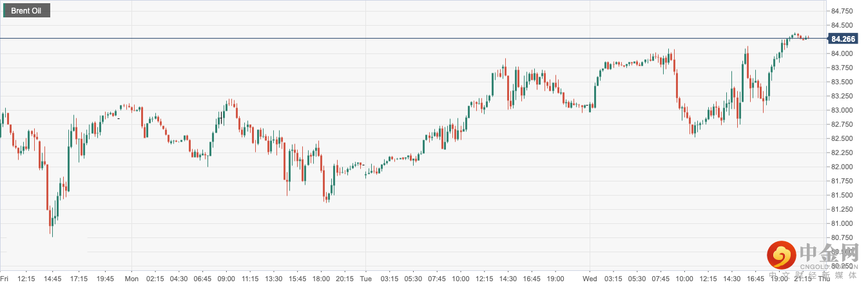Click the 18:00 time axis label
Screen dimensions: 868x287
coord(322,279)
